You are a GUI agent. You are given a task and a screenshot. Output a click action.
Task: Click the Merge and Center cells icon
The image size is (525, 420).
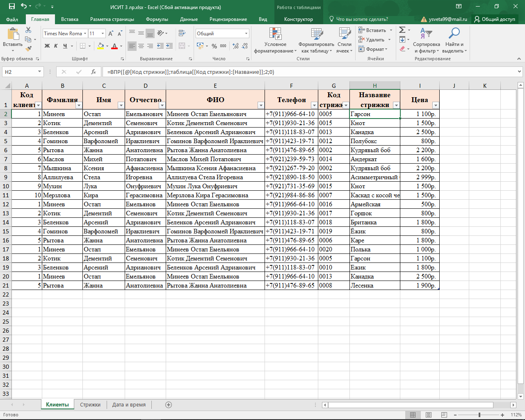[x=182, y=46]
